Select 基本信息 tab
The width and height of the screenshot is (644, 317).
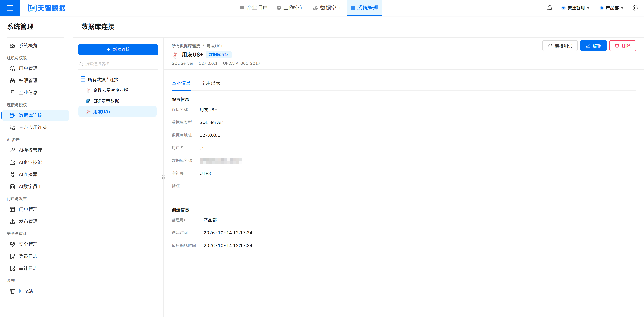[181, 83]
